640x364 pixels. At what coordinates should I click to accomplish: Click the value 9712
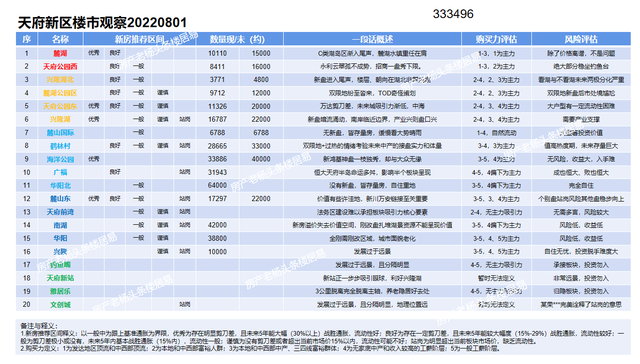click(217, 93)
